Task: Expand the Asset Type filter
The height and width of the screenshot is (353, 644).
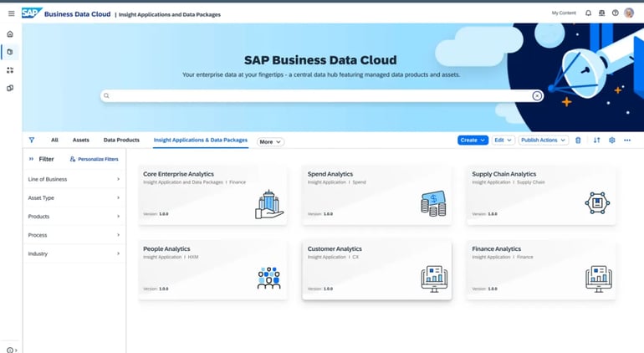Action: (x=74, y=197)
